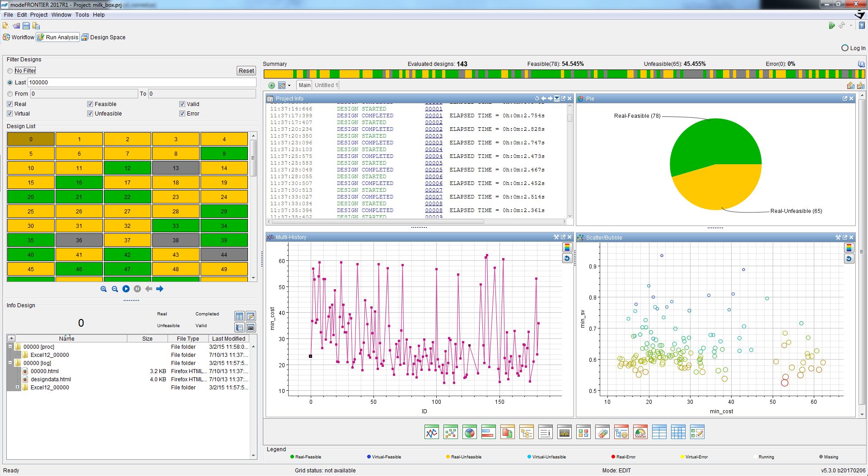
Task: Click the Save As icon
Action: 36,26
